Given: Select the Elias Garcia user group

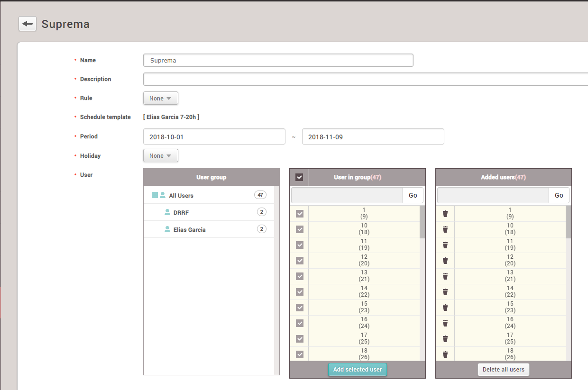Looking at the screenshot, I should click(189, 230).
